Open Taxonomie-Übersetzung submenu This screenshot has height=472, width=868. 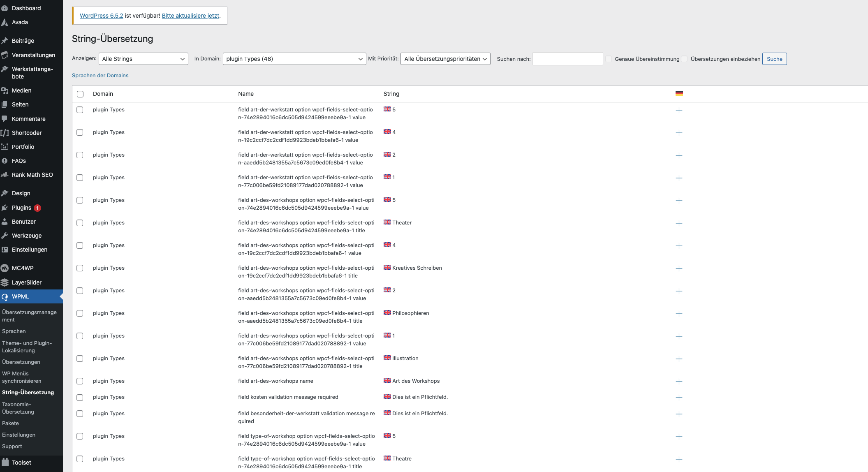18,408
